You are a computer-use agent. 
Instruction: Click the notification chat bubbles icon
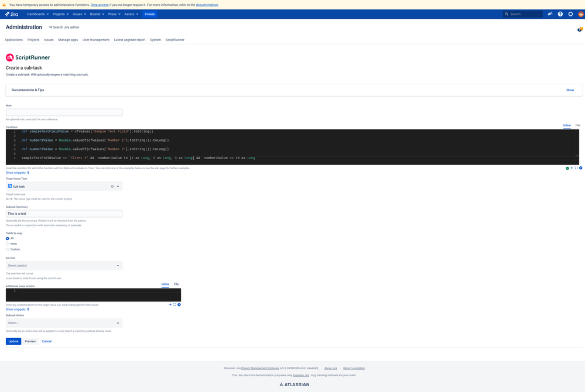point(580,29)
